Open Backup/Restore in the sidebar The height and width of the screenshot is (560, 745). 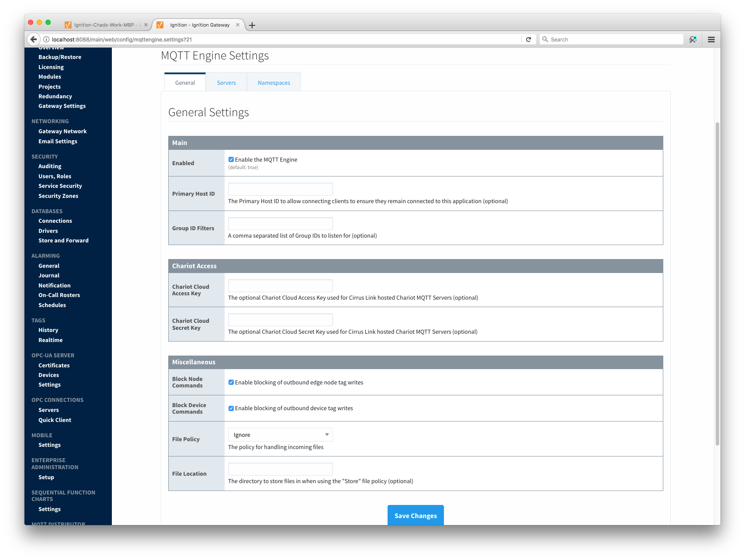(60, 57)
